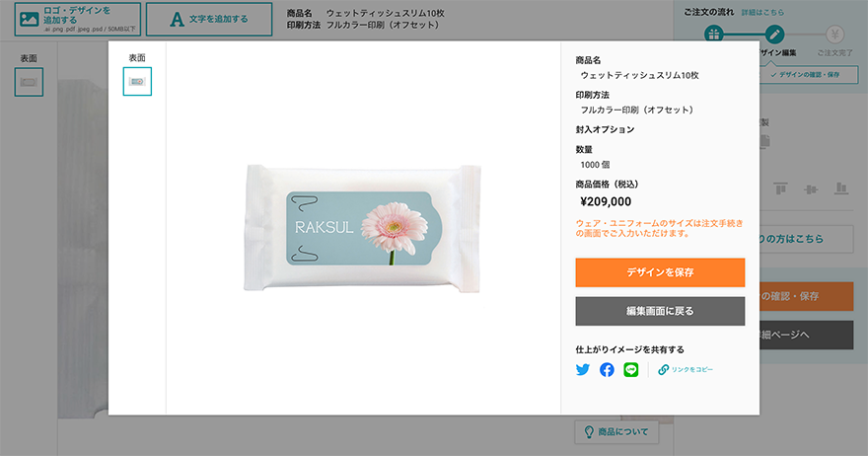Click the align-bottom icon
This screenshot has width=868, height=456.
(x=840, y=189)
